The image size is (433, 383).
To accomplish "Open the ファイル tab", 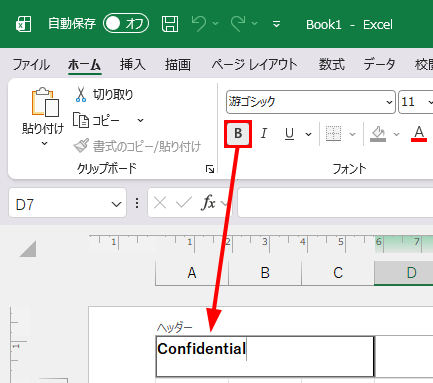I will pos(31,64).
